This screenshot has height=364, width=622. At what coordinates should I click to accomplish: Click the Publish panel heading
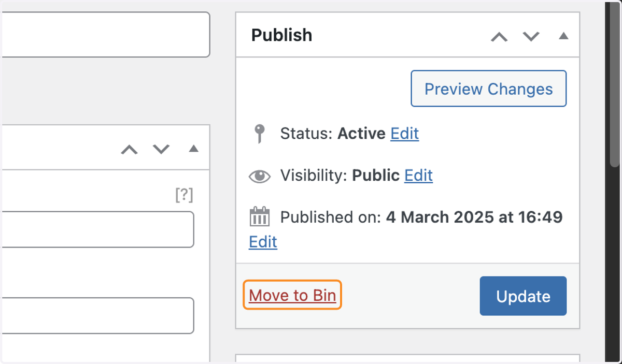(x=282, y=35)
